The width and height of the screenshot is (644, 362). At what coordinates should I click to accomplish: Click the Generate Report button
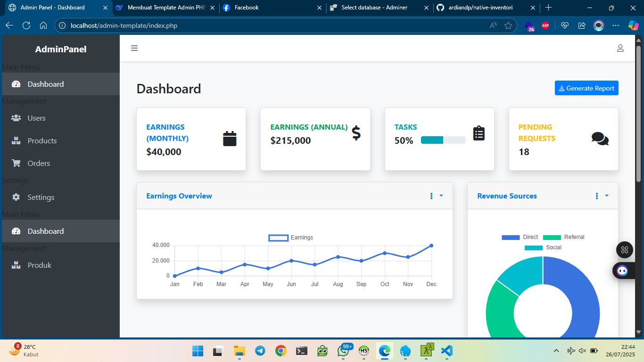(586, 88)
